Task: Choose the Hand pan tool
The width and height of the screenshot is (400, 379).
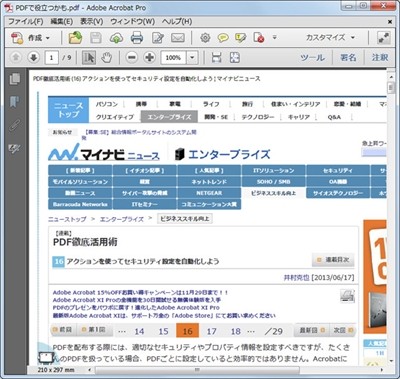Action: (106, 57)
